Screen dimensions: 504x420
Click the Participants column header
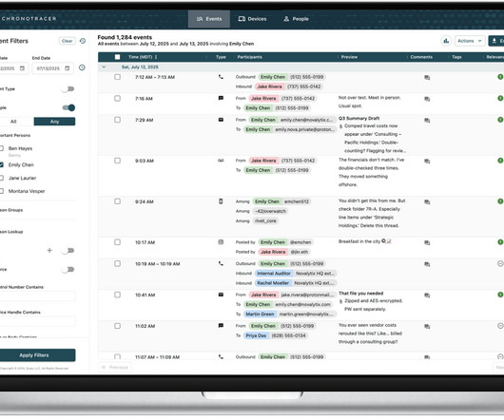click(x=249, y=57)
